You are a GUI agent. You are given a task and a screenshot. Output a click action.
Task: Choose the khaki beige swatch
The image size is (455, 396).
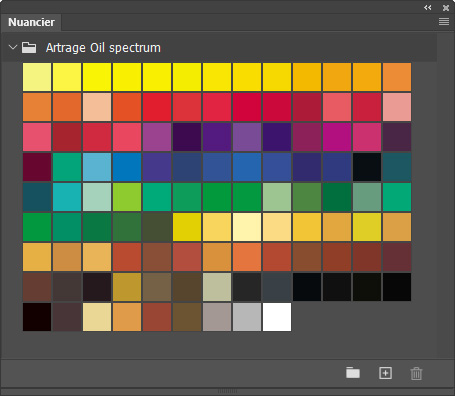pos(217,287)
